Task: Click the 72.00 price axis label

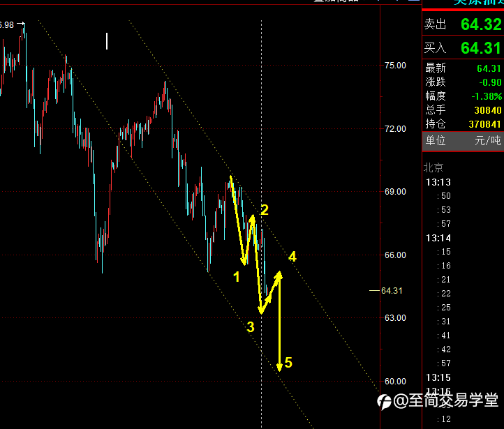Action: click(x=395, y=129)
